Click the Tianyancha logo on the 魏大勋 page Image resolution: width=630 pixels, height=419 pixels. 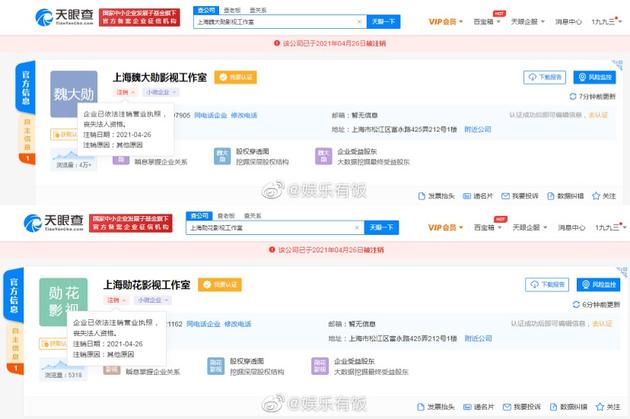[x=64, y=17]
